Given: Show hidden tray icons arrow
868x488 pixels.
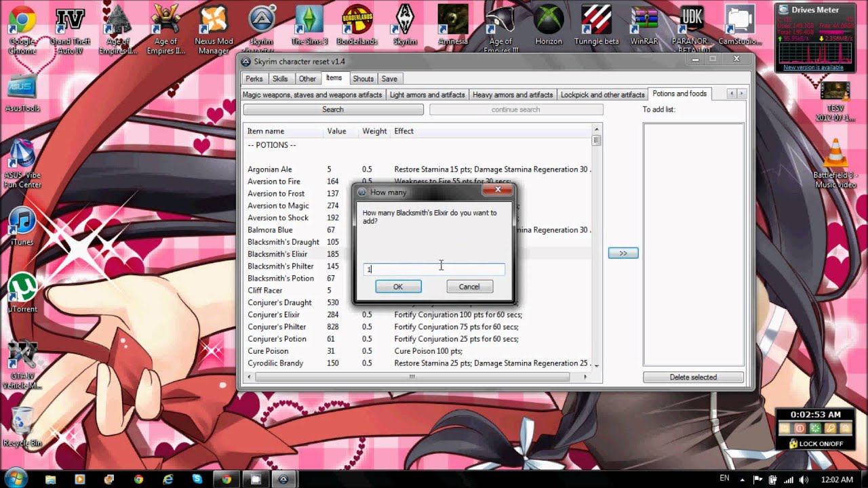Looking at the screenshot, I should tap(743, 479).
